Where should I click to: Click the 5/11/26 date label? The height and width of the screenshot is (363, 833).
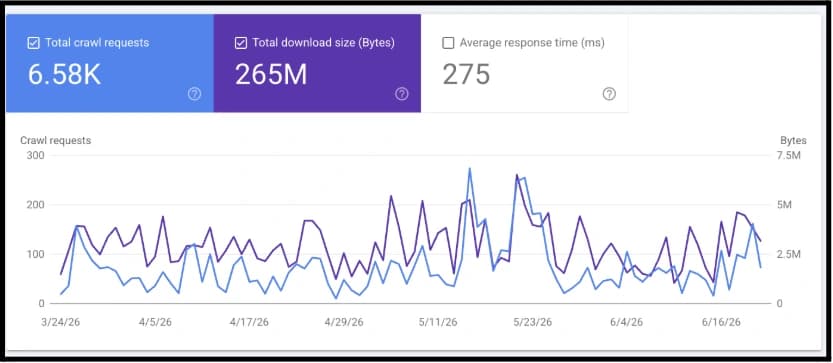pos(438,322)
